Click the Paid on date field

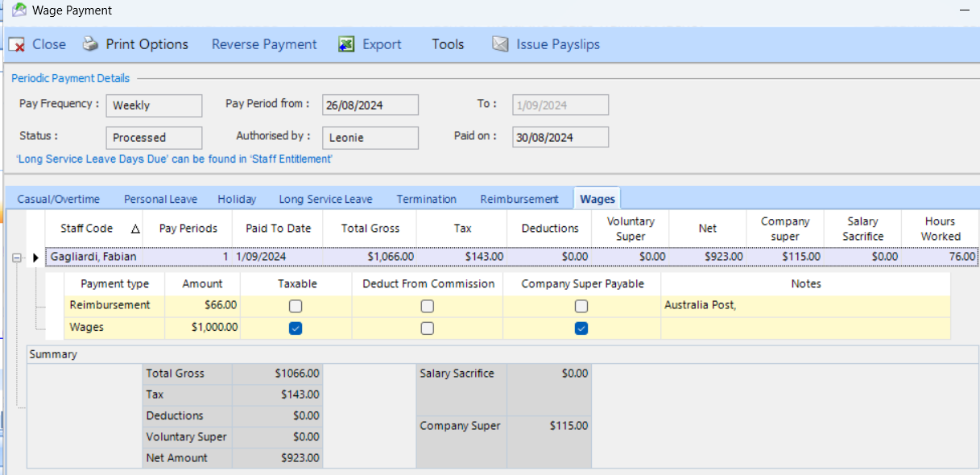pos(560,138)
